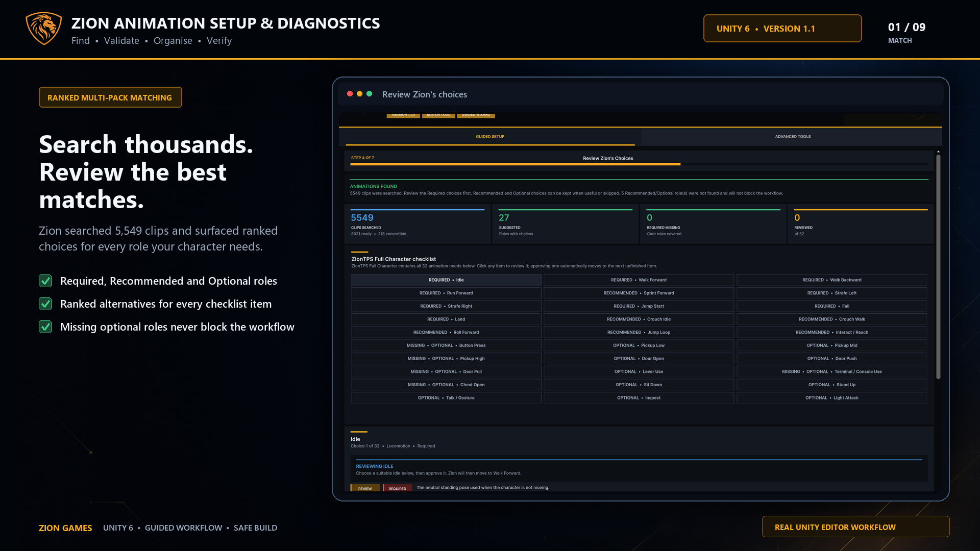
Task: Open the 5549 Clips Searched stat card
Action: coord(418,223)
